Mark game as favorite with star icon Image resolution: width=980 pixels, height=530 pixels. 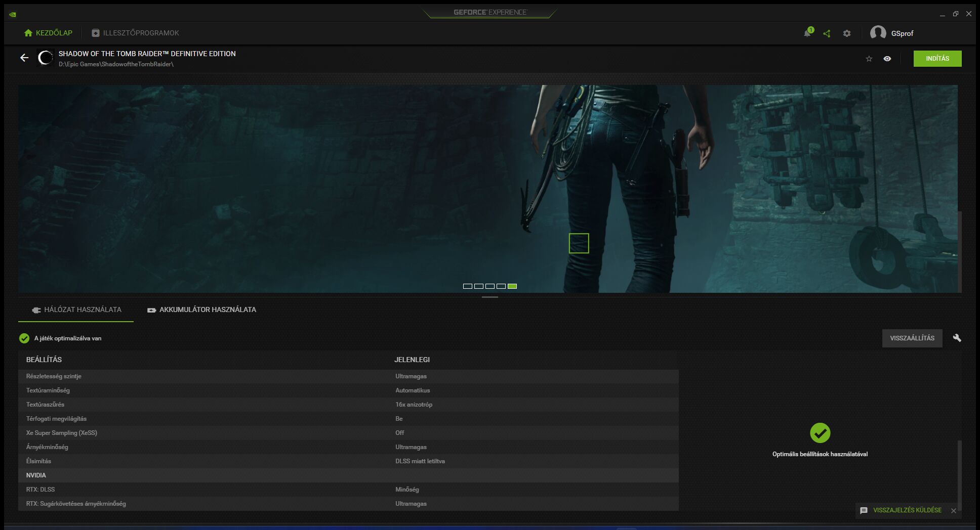point(869,59)
